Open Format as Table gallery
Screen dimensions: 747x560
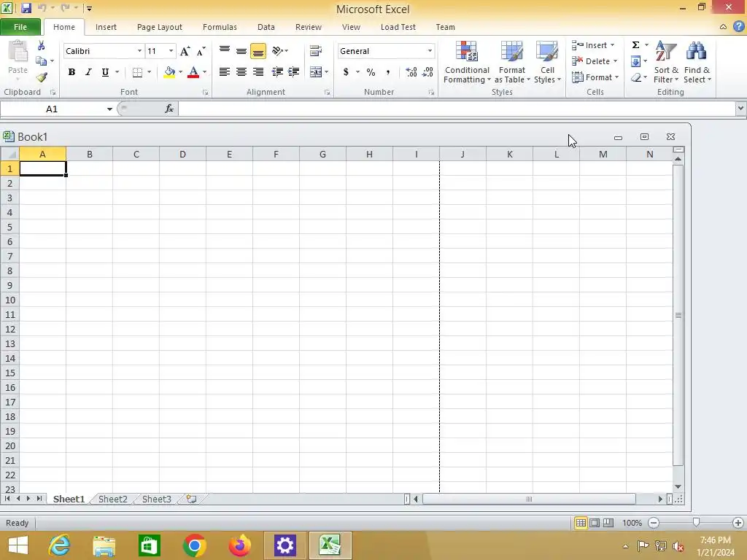click(512, 63)
